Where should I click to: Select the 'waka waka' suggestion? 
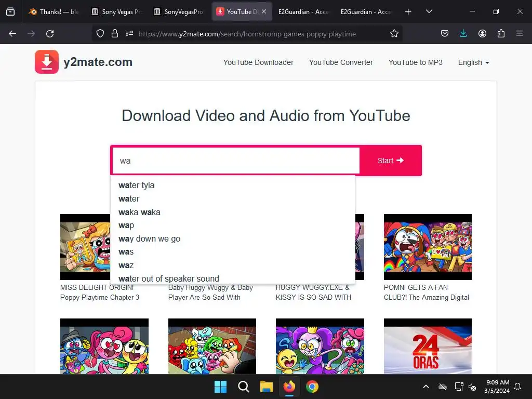pyautogui.click(x=232, y=212)
